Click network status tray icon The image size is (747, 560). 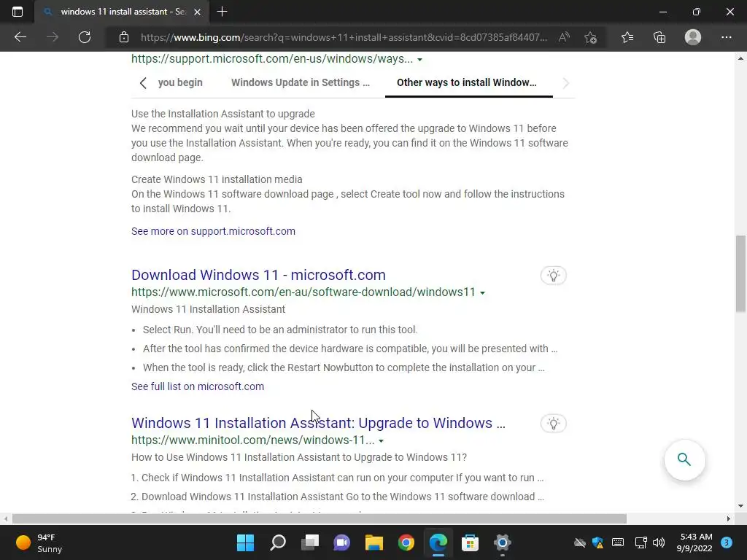(640, 542)
